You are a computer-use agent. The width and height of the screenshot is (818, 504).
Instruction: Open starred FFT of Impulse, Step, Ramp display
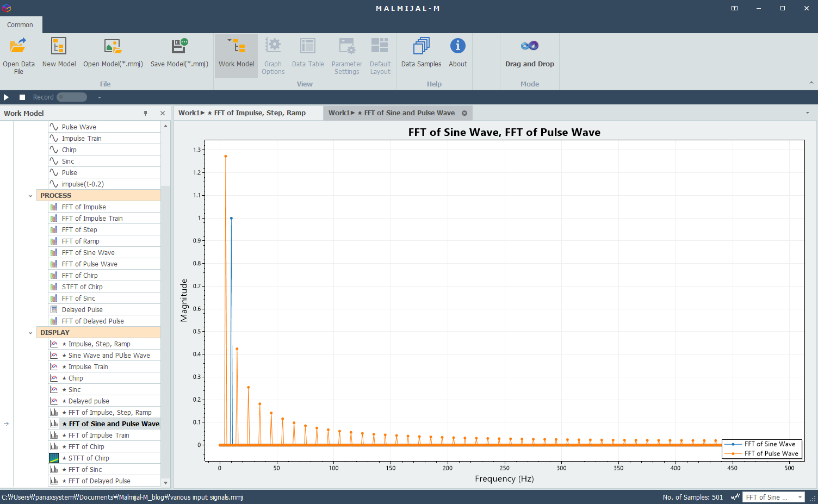coord(104,412)
